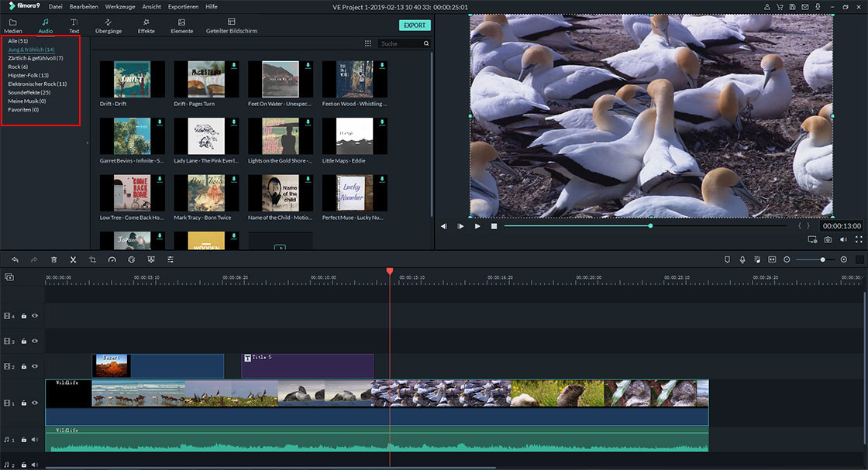868x470 pixels.
Task: Lock video track 4
Action: click(x=24, y=316)
